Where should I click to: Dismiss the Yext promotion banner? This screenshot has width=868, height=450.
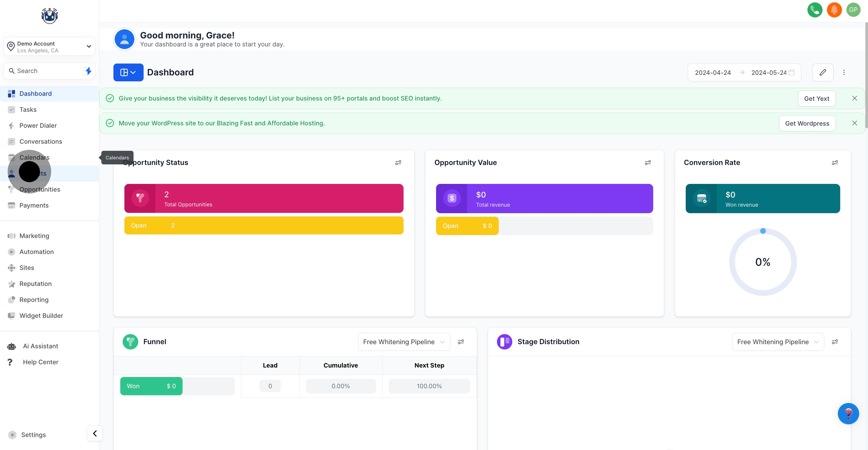click(854, 98)
